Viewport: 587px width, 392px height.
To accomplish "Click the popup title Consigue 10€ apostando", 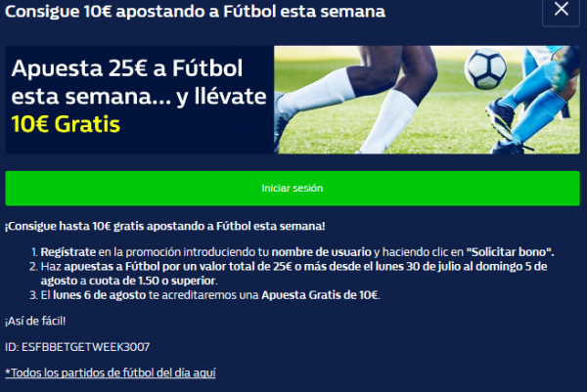I will point(196,11).
